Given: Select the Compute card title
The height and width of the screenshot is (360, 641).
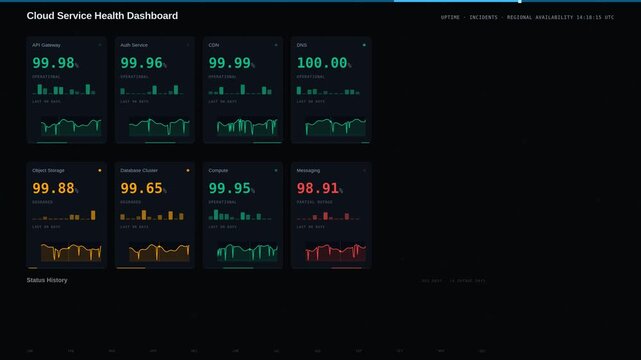Looking at the screenshot, I should 218,170.
